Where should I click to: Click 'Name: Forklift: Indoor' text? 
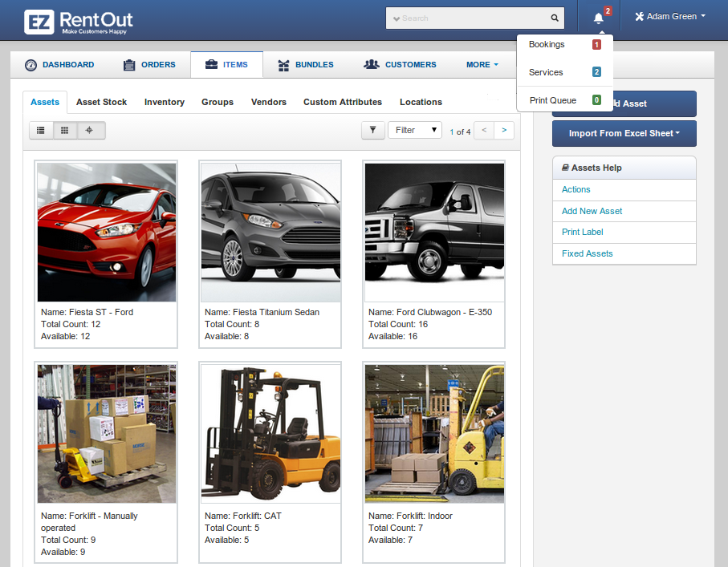pyautogui.click(x=410, y=516)
